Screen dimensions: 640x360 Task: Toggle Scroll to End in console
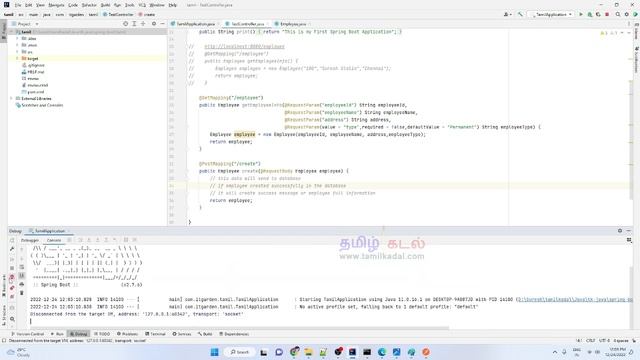tap(22, 276)
